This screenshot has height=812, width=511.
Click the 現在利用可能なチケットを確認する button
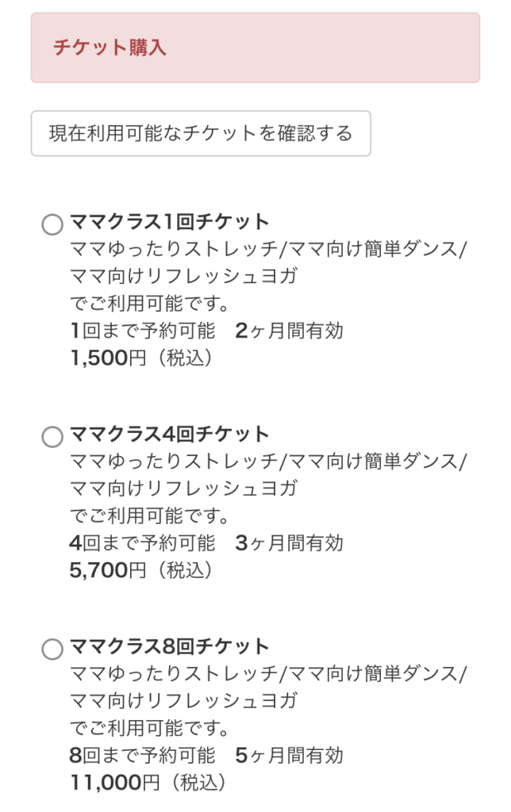coord(201,133)
